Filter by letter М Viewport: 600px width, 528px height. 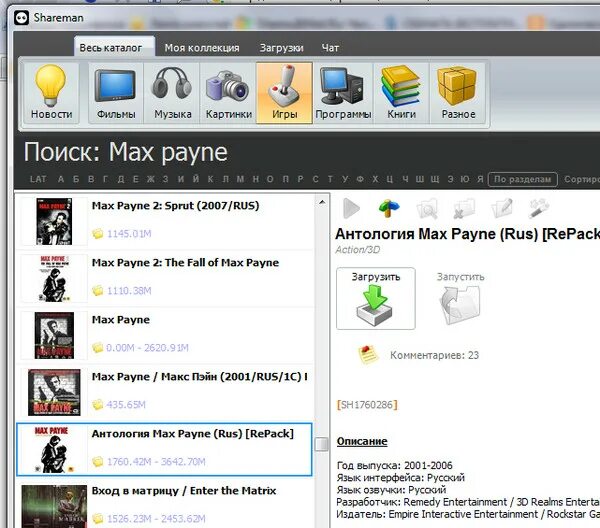(x=240, y=179)
